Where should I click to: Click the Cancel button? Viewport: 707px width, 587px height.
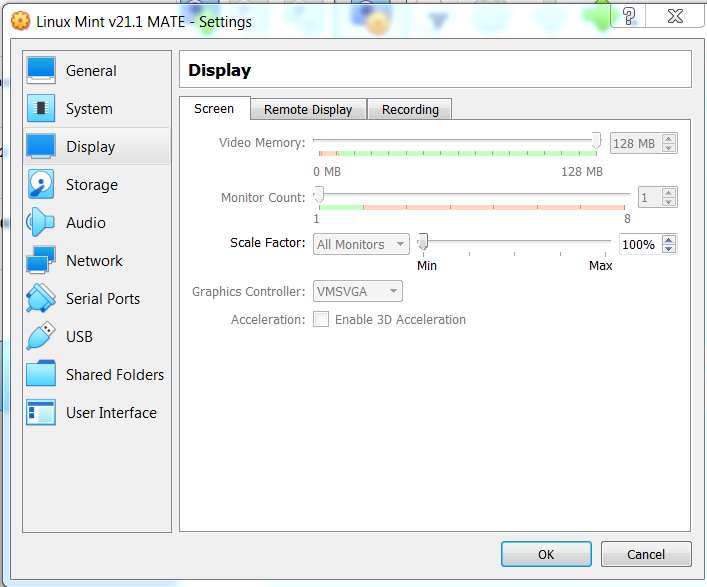click(x=646, y=554)
